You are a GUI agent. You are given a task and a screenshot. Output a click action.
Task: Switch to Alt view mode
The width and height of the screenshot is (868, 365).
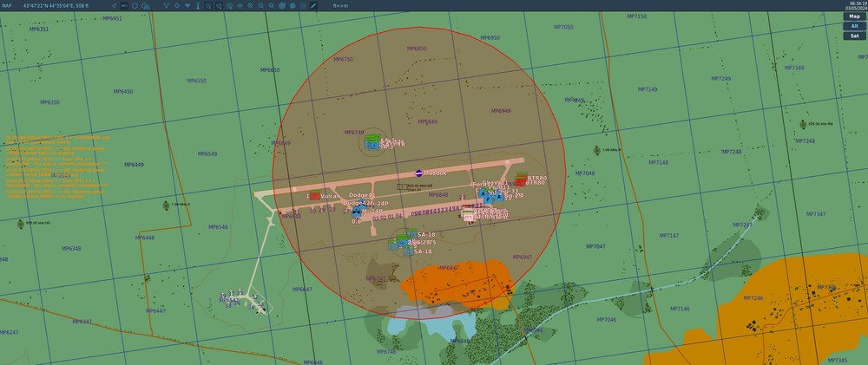pyautogui.click(x=854, y=26)
